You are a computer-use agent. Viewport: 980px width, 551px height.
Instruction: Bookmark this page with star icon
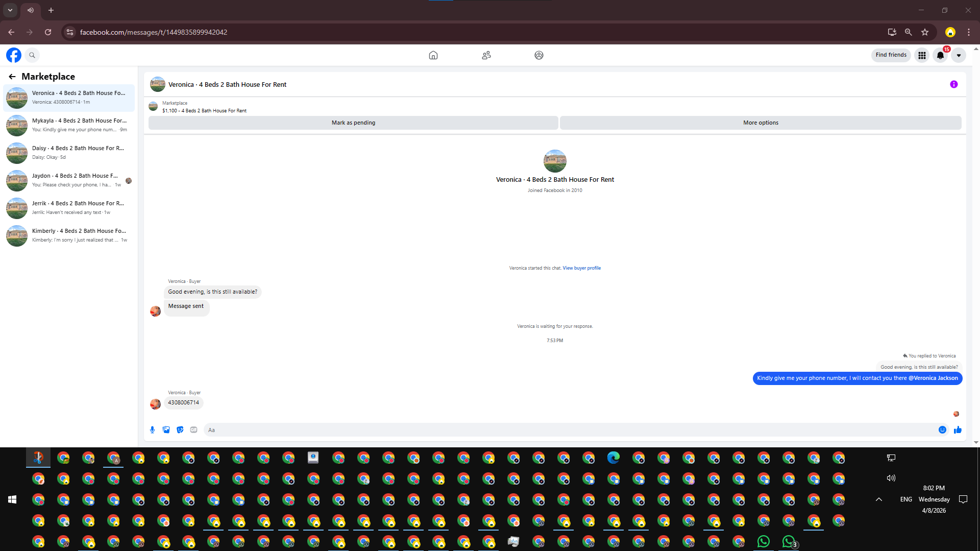pyautogui.click(x=925, y=32)
